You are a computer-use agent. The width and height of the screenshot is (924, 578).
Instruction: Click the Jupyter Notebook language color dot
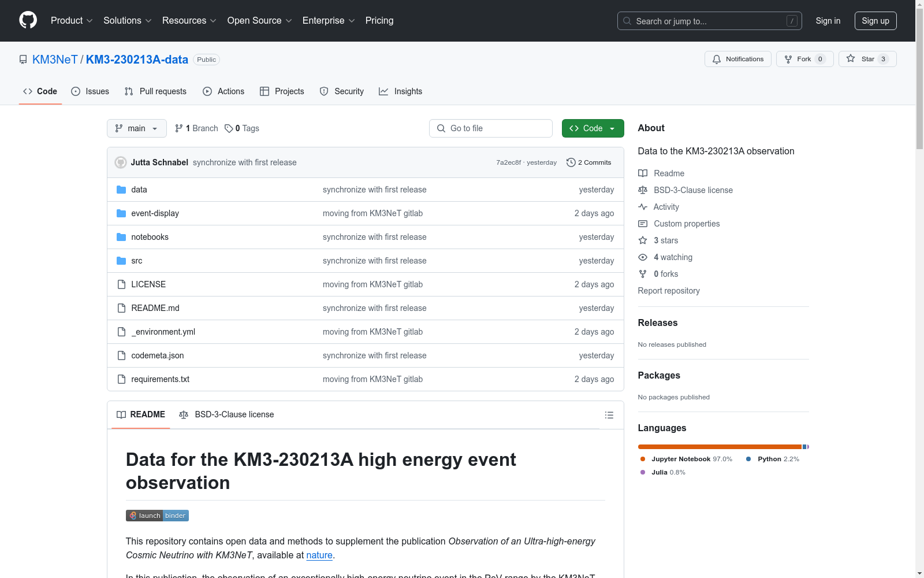tap(643, 459)
